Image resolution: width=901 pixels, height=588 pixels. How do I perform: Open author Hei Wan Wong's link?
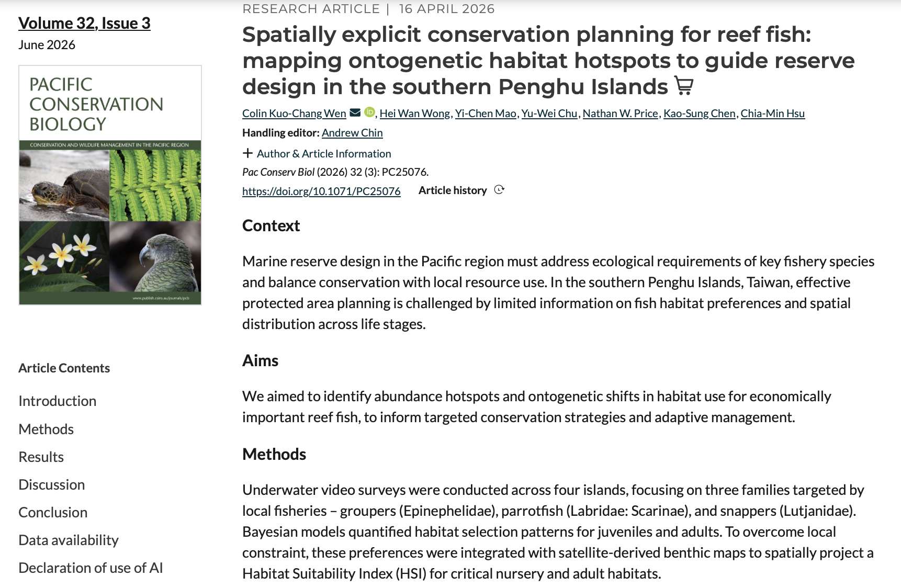(x=414, y=114)
